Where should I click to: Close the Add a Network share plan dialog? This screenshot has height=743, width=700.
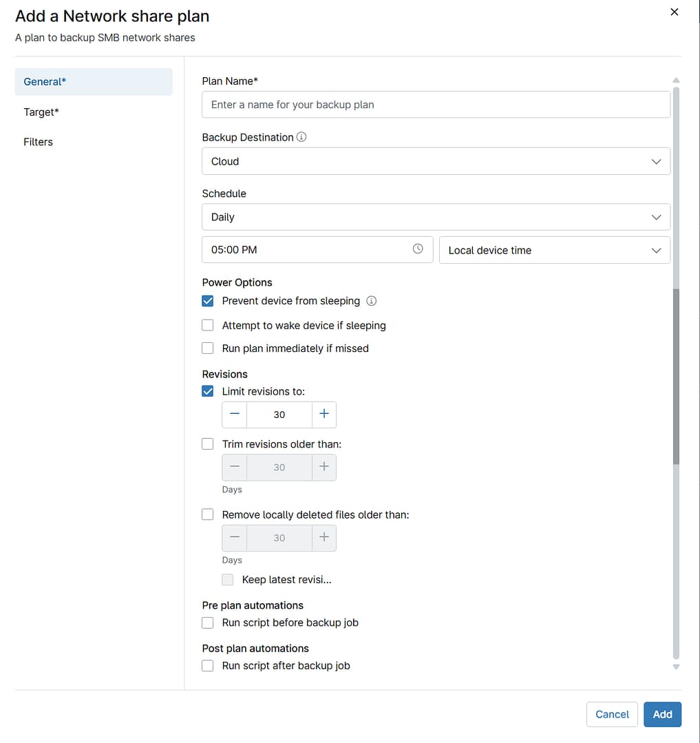[675, 12]
